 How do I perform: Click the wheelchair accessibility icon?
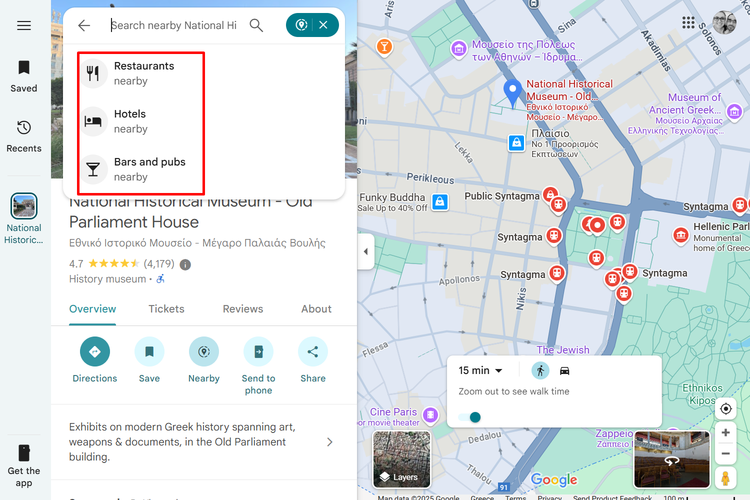[161, 278]
